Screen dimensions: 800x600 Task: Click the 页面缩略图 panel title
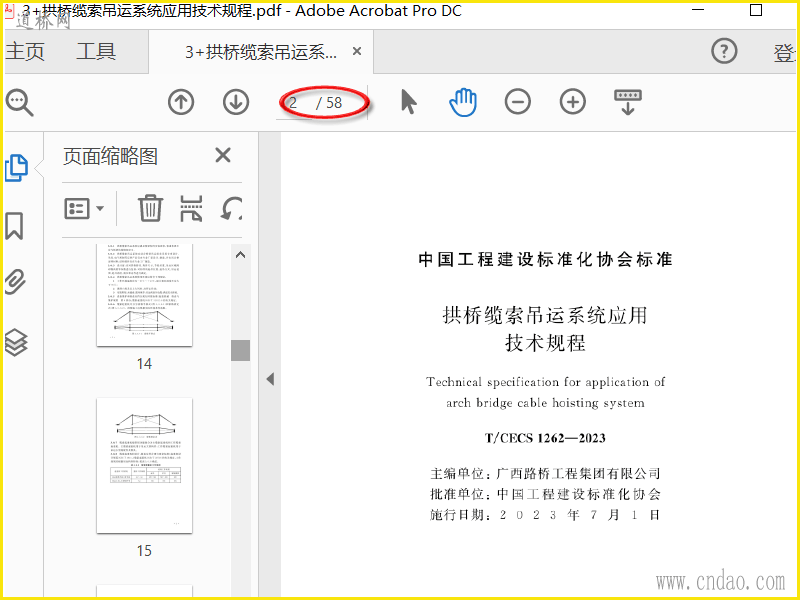pyautogui.click(x=110, y=156)
